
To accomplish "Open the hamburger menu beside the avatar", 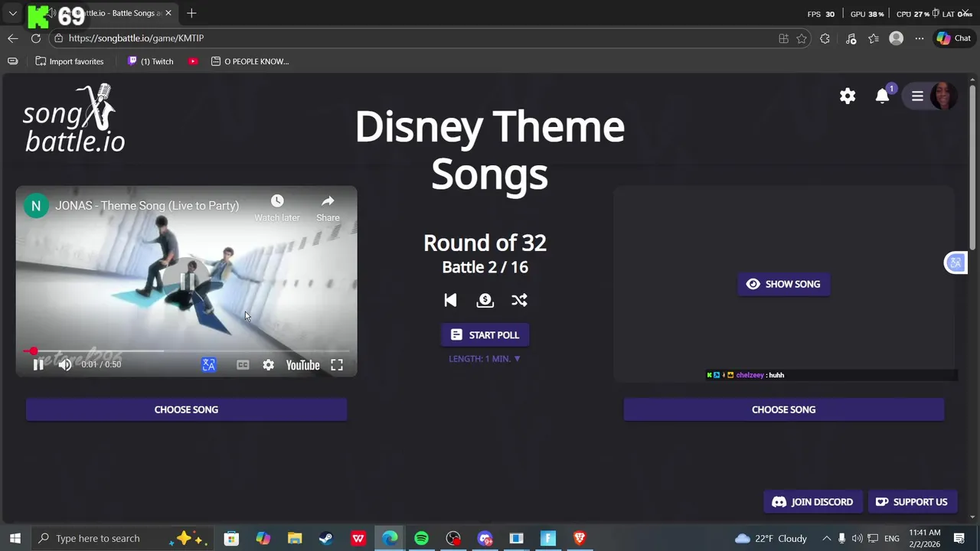I will 917,96.
